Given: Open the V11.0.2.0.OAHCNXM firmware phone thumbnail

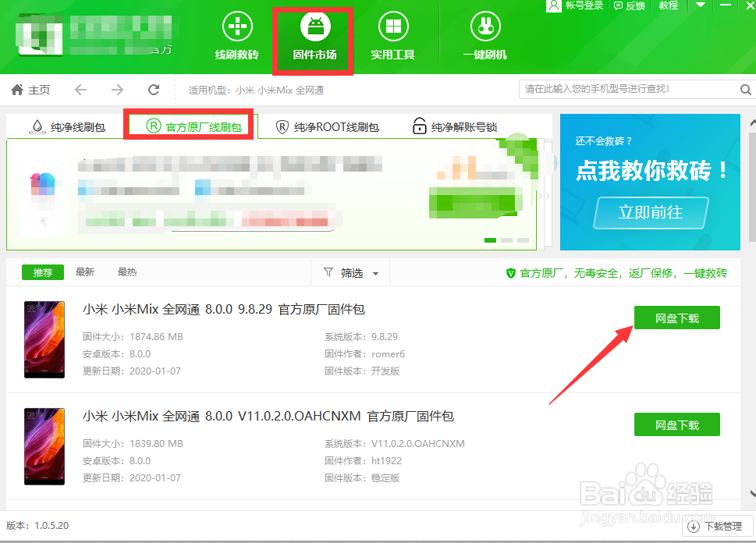Looking at the screenshot, I should click(44, 446).
